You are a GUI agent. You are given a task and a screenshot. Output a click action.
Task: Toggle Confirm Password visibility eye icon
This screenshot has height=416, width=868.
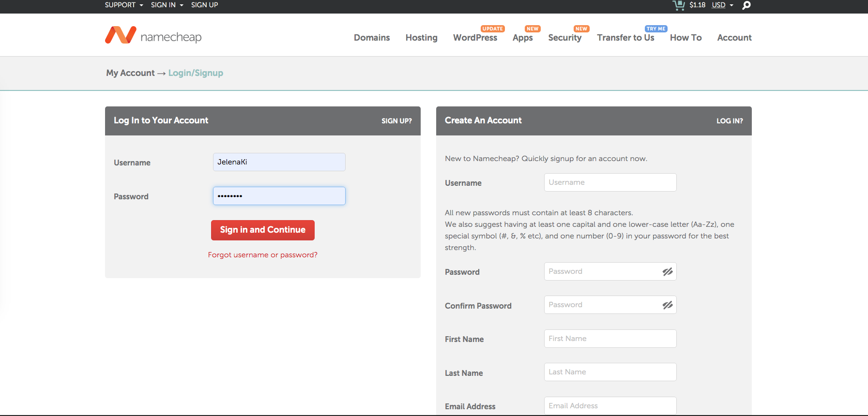[x=668, y=305]
